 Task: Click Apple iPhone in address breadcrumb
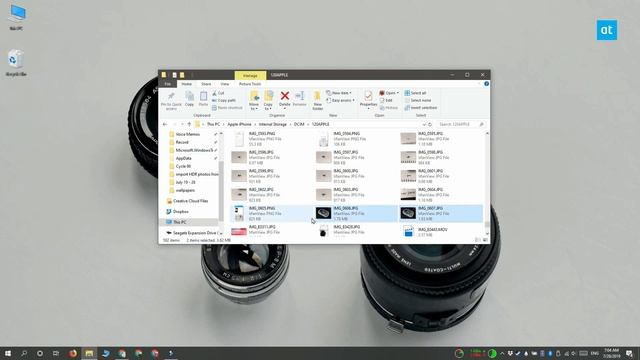[x=239, y=124]
